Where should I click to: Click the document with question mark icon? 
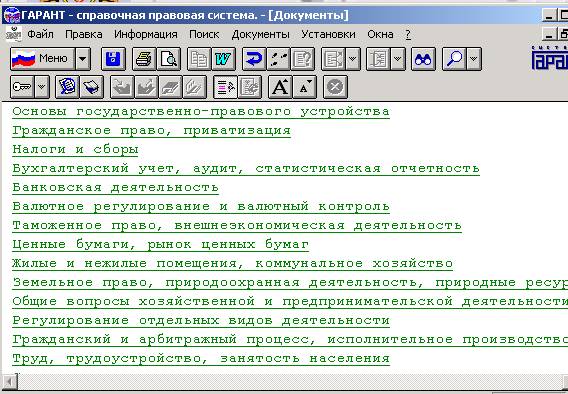302,59
